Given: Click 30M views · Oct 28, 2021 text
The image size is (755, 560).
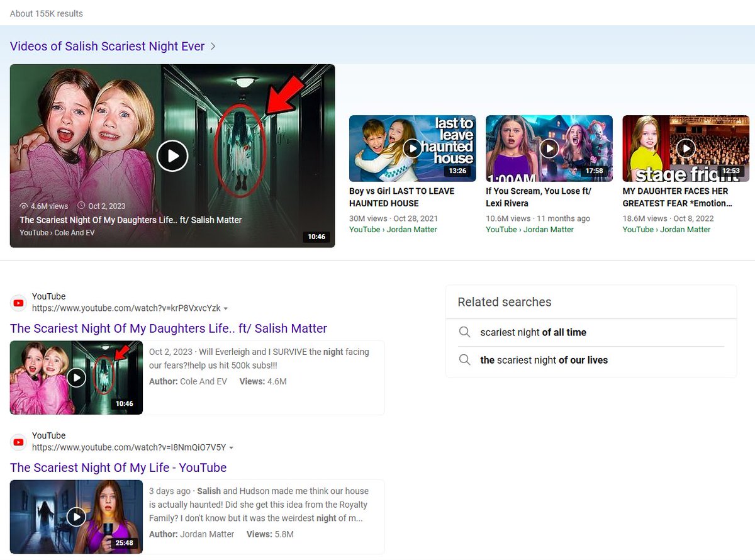Looking at the screenshot, I should (393, 218).
